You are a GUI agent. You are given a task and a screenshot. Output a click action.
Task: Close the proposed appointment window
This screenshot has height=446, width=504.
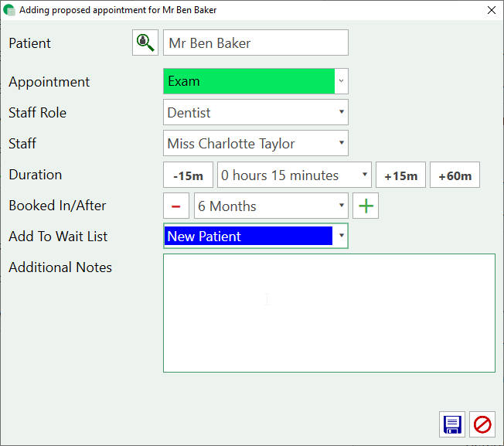[491, 10]
